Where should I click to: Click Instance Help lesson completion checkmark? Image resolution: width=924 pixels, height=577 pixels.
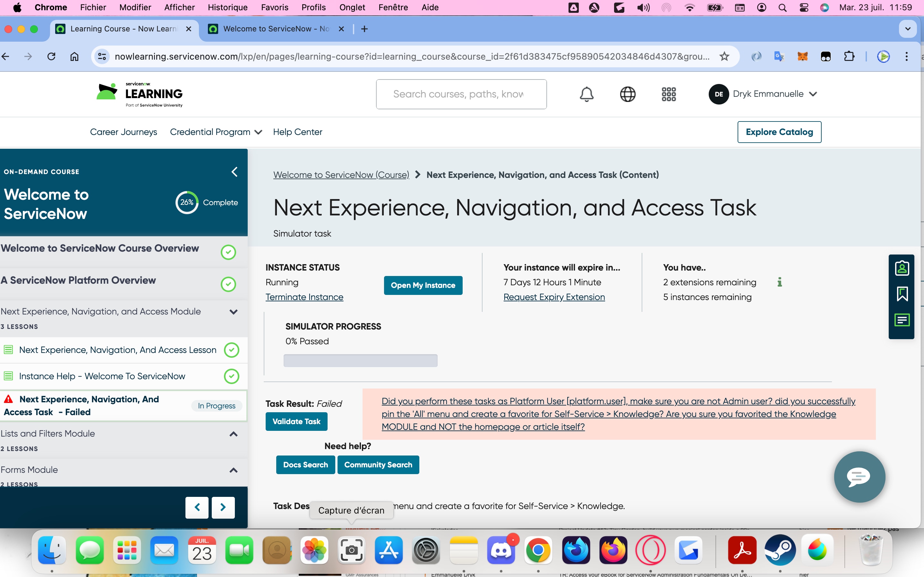[x=231, y=376]
